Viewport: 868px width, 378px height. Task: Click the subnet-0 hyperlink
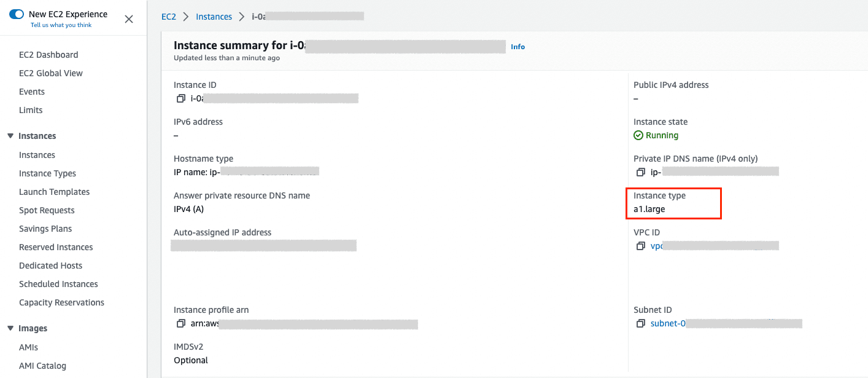pos(667,323)
